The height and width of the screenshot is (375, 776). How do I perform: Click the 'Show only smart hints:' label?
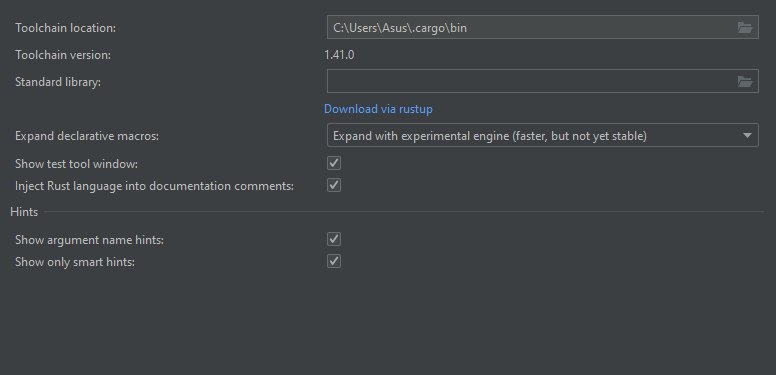75,262
